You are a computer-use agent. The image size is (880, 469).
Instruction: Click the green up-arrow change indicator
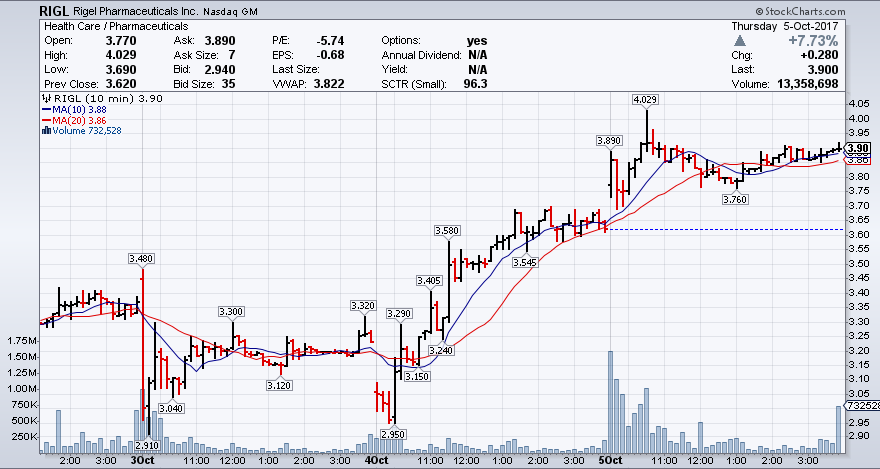741,41
